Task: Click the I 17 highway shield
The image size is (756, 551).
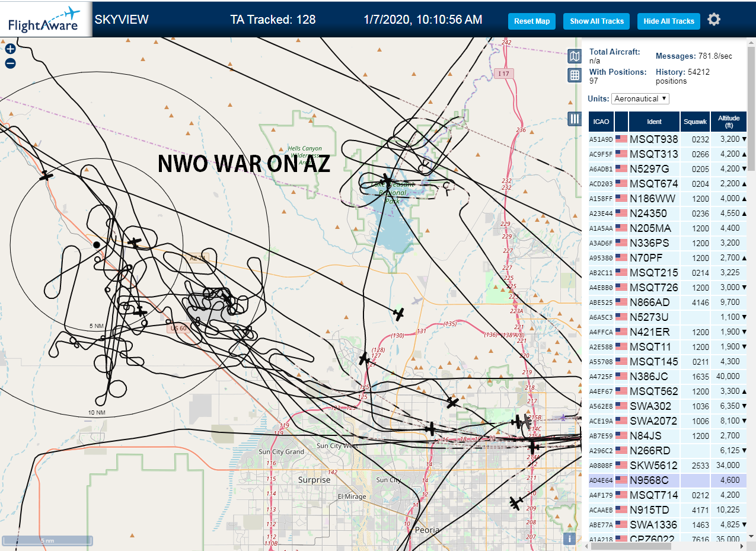Action: click(x=504, y=73)
